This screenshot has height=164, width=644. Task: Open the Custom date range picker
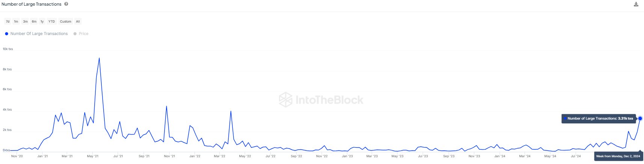click(66, 21)
